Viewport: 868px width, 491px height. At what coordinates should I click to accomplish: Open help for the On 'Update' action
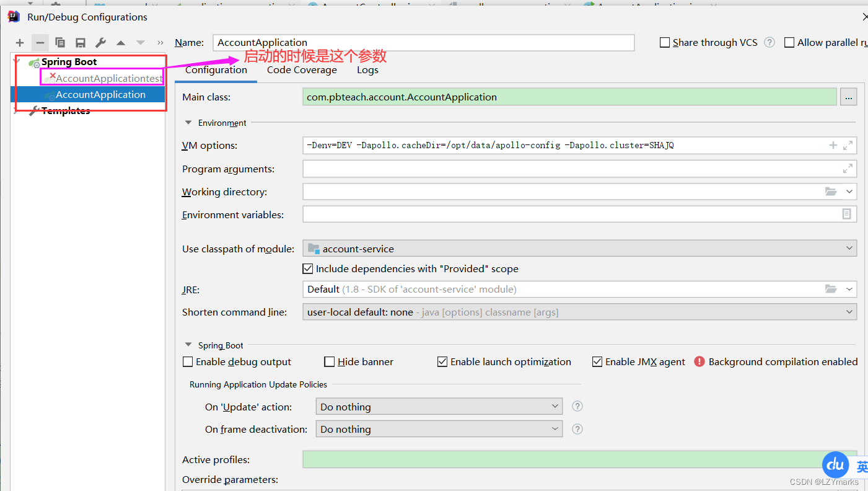click(x=577, y=406)
